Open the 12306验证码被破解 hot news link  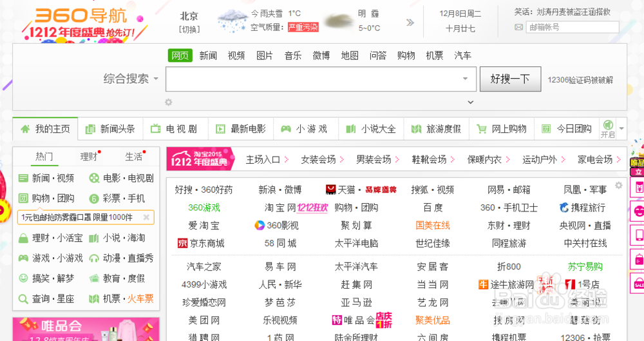coord(580,80)
